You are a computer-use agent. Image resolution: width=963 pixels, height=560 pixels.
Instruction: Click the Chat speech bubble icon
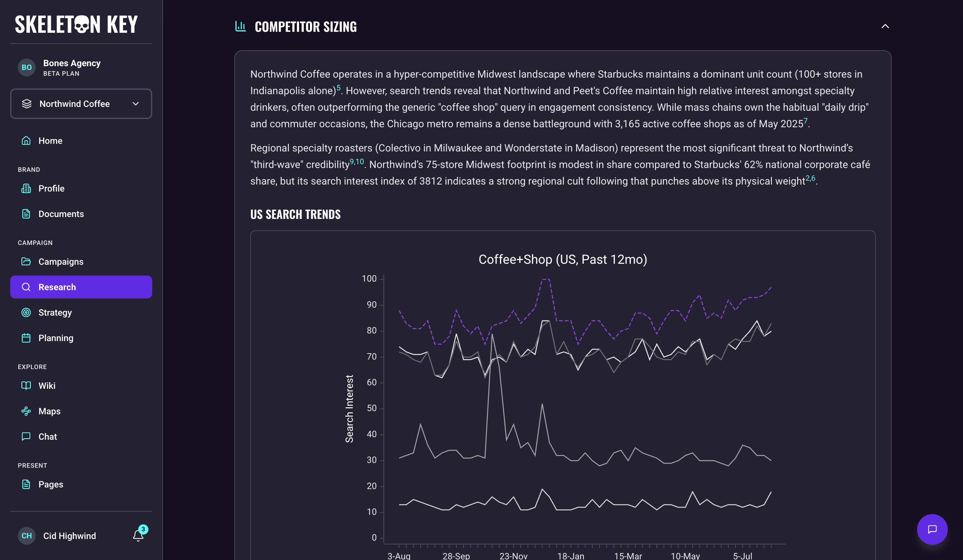coord(26,437)
